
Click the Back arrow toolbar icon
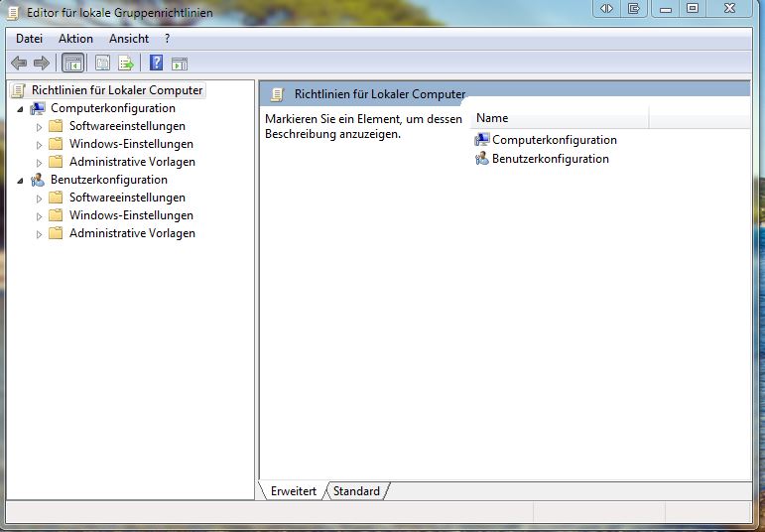coord(19,63)
